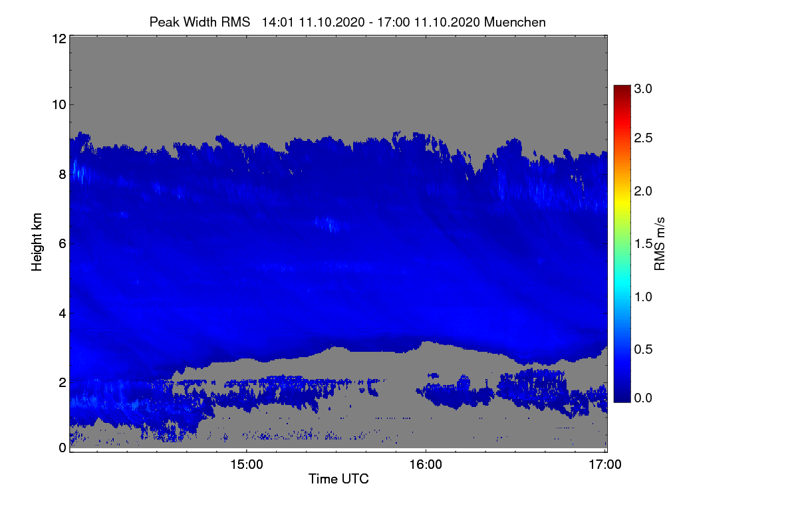The image size is (798, 532).
Task: Click the start date "14:01 11.10.2020" in title
Action: point(313,22)
